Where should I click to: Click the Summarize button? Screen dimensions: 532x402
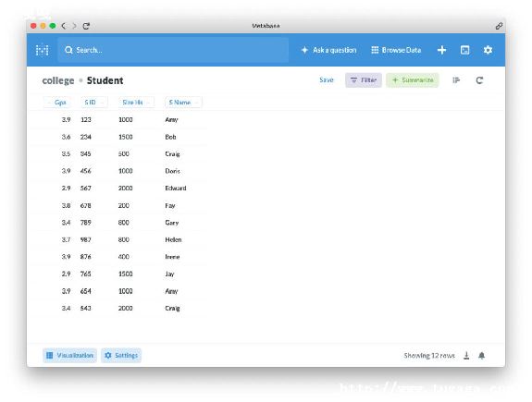[x=413, y=80]
